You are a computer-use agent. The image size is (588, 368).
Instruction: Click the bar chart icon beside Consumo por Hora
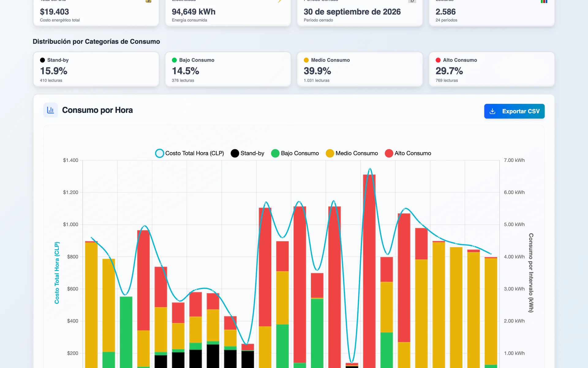pyautogui.click(x=51, y=110)
